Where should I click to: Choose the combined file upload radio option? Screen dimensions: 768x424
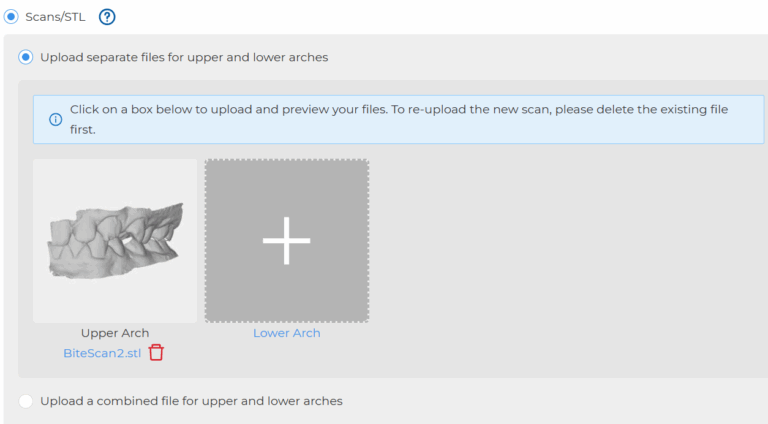coord(26,401)
